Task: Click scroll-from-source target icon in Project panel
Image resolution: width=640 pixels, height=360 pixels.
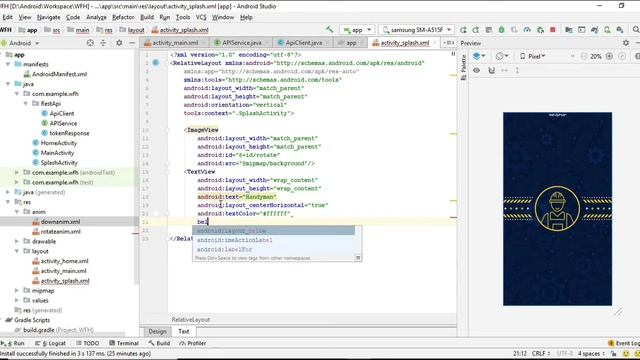Action: [x=90, y=43]
